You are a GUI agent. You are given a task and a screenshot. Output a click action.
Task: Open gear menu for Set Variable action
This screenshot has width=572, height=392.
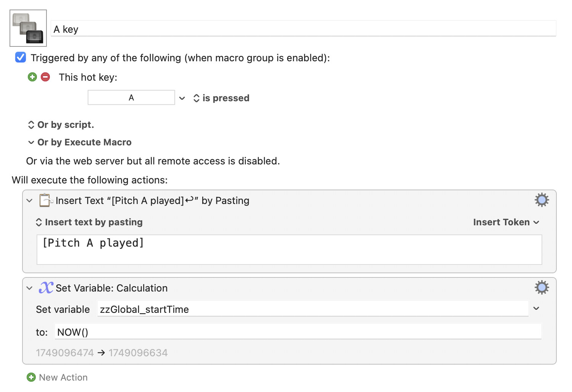pos(542,288)
